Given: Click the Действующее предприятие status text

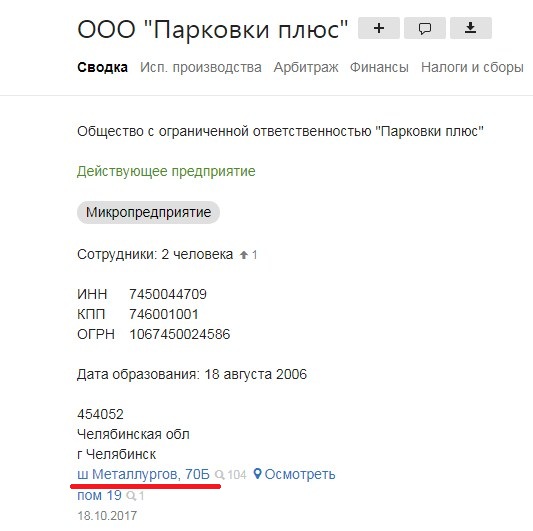Looking at the screenshot, I should [x=166, y=171].
